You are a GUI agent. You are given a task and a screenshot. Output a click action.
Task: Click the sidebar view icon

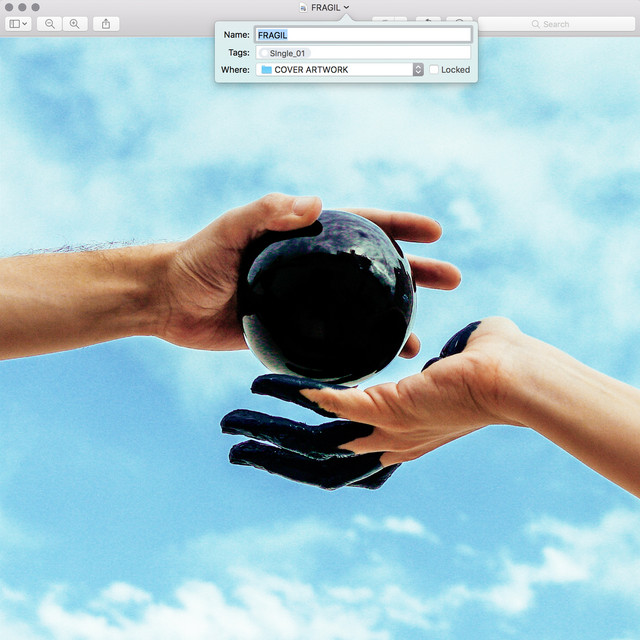click(x=14, y=23)
